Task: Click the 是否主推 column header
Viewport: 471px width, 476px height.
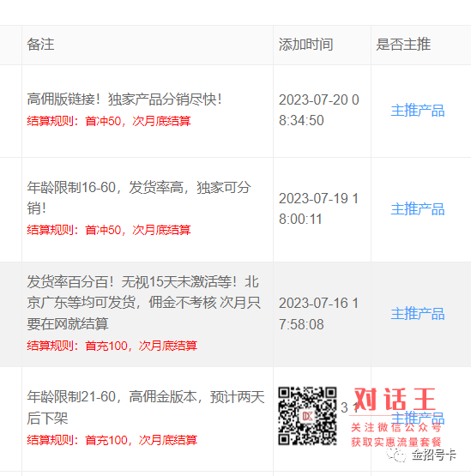Action: [403, 45]
